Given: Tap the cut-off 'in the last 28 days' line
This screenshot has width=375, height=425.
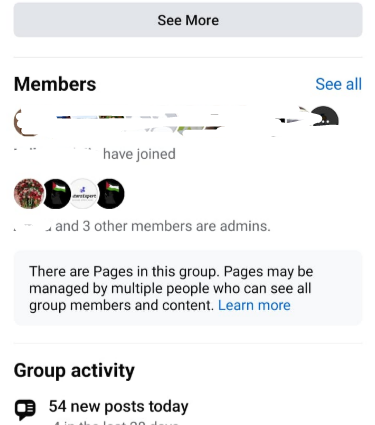Looking at the screenshot, I should point(116,422).
